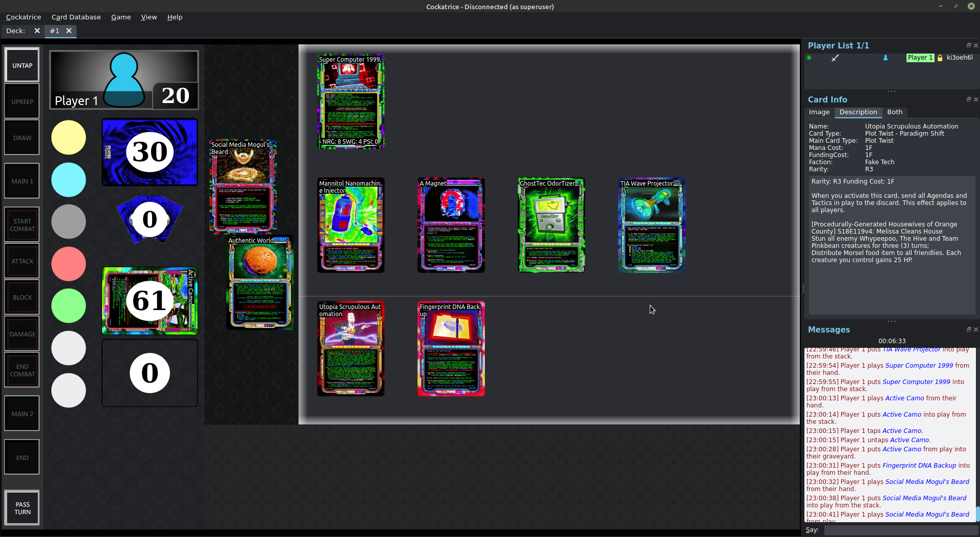Close the Card Info panel
This screenshot has width=980, height=537.
tap(975, 99)
